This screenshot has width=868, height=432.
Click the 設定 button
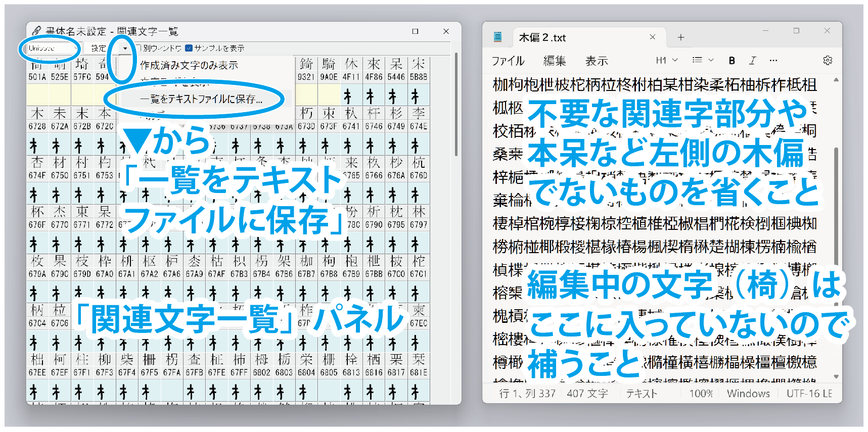click(x=99, y=49)
